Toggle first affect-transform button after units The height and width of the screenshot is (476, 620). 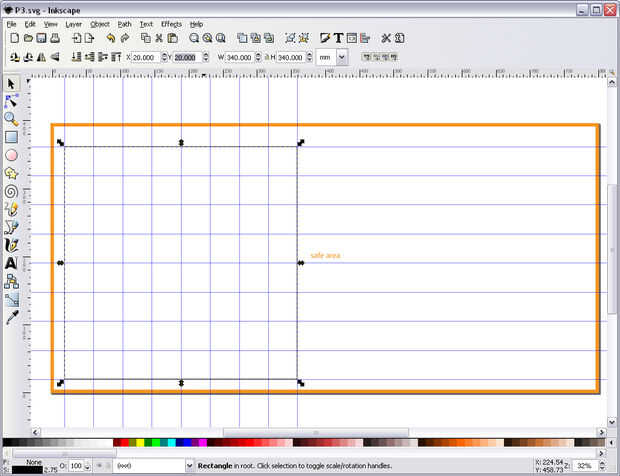367,57
